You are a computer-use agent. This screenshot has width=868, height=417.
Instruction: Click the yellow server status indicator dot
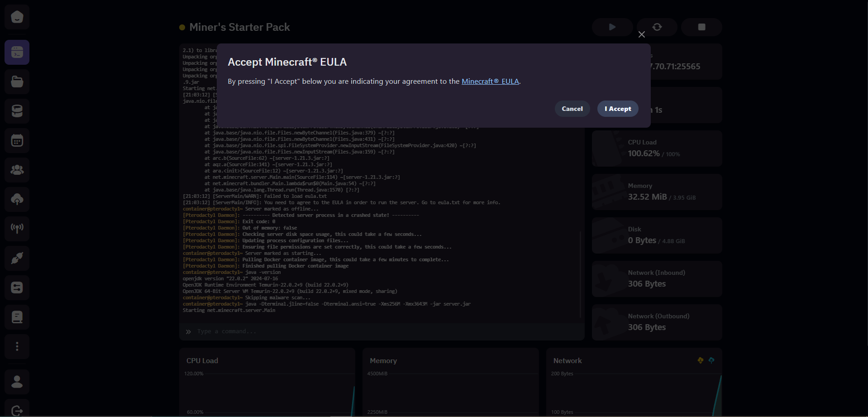tap(182, 28)
